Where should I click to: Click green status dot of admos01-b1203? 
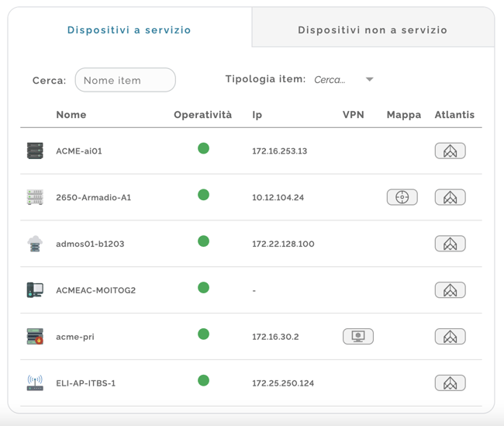click(x=203, y=241)
